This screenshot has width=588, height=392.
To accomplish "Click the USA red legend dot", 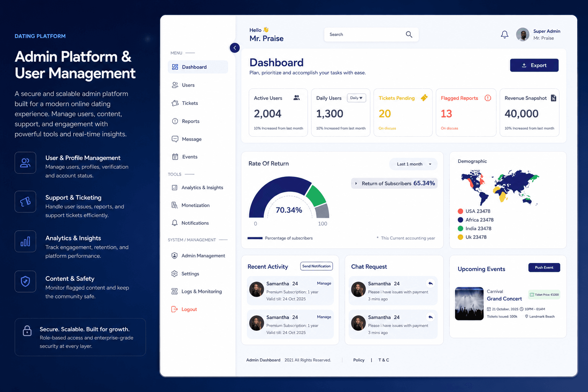I will [461, 211].
